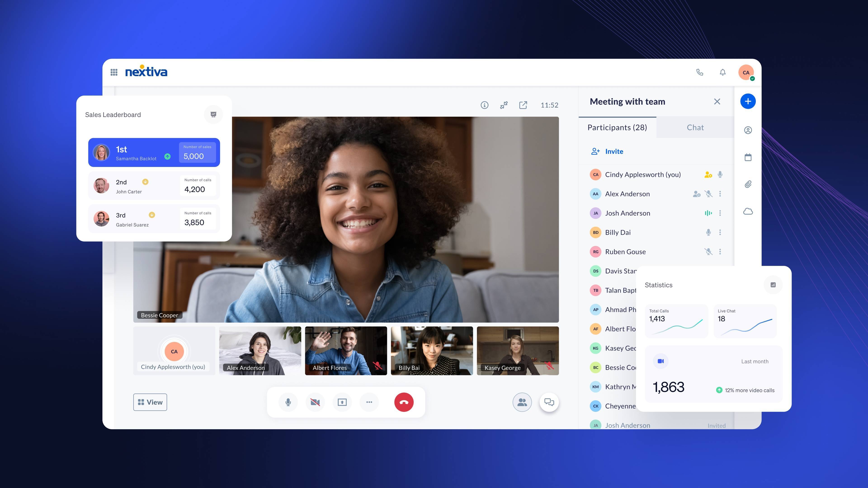The image size is (868, 488).
Task: Click the attachments paperclip icon in sidebar
Action: [748, 184]
